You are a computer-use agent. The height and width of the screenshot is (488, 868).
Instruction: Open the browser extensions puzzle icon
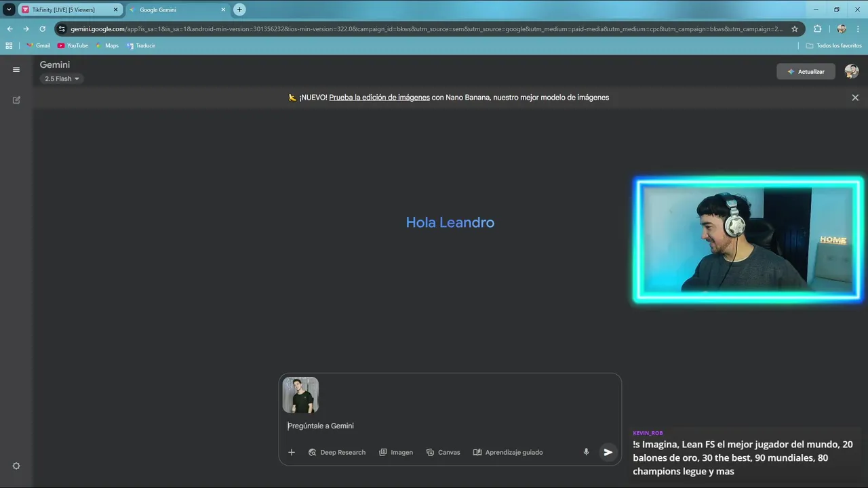point(817,29)
